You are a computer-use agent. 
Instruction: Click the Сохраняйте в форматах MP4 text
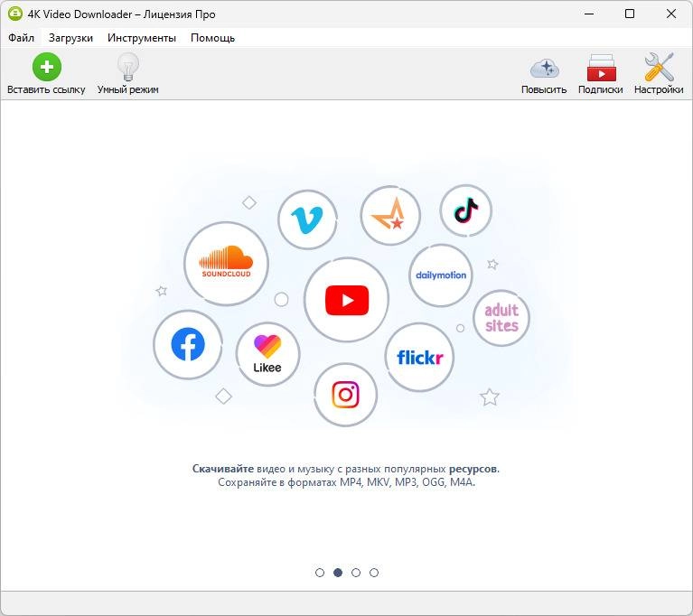click(x=346, y=482)
